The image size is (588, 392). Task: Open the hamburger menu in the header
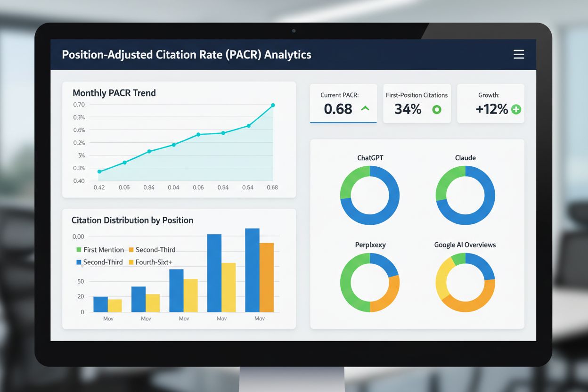tap(518, 55)
